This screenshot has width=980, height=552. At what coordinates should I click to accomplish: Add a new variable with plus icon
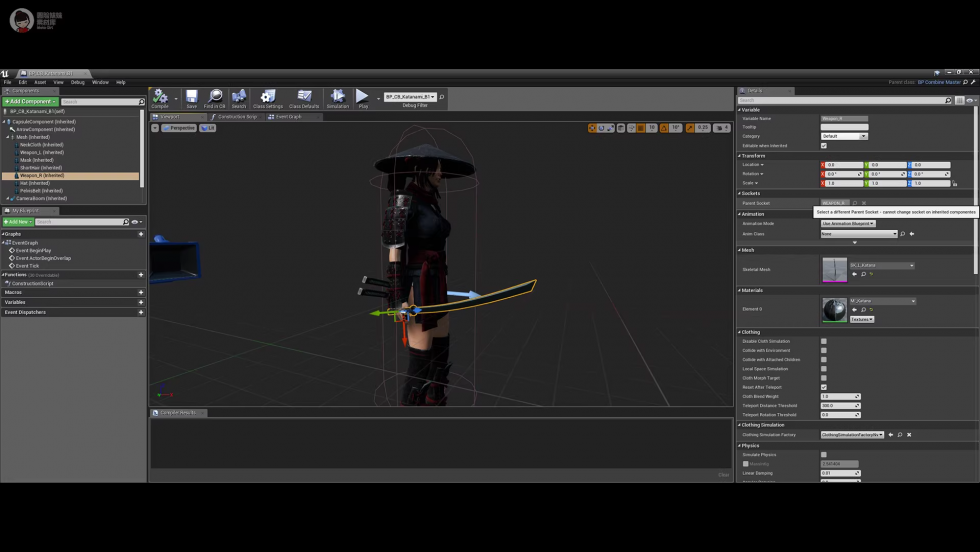(141, 302)
